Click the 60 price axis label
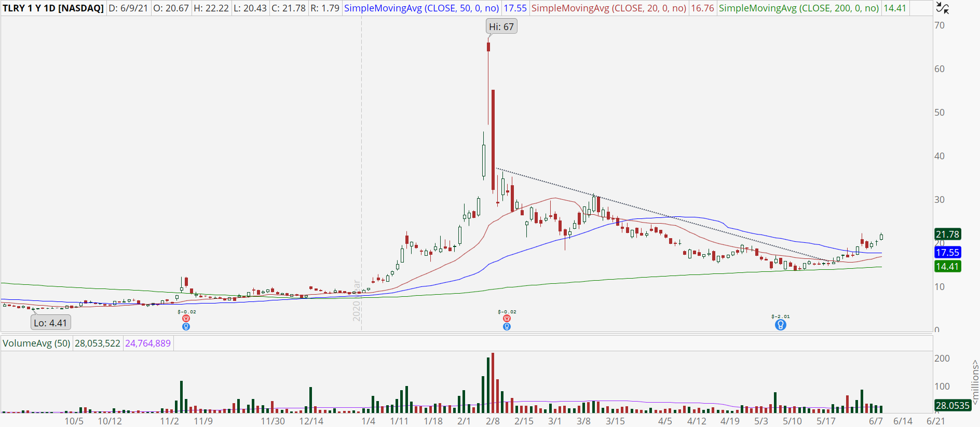 pos(940,69)
